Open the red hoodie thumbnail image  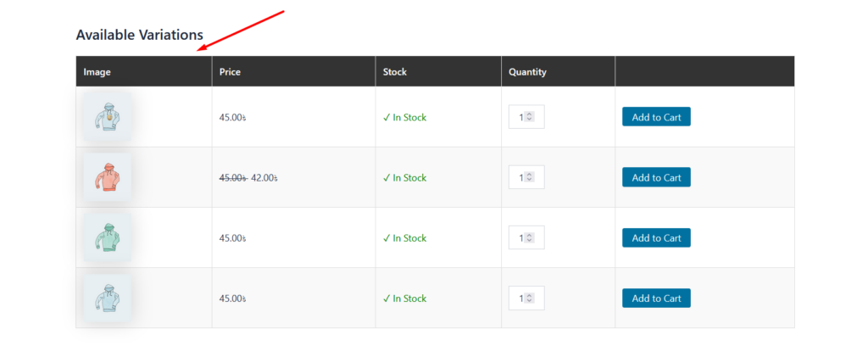click(107, 177)
